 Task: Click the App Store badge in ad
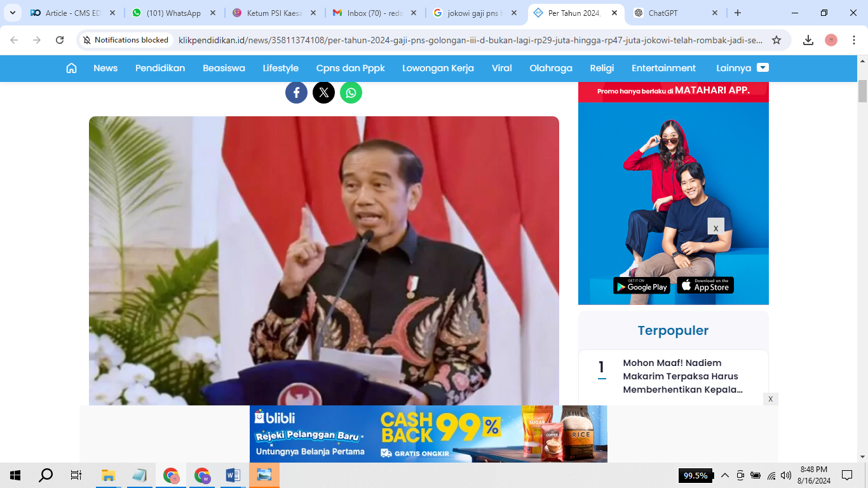705,285
